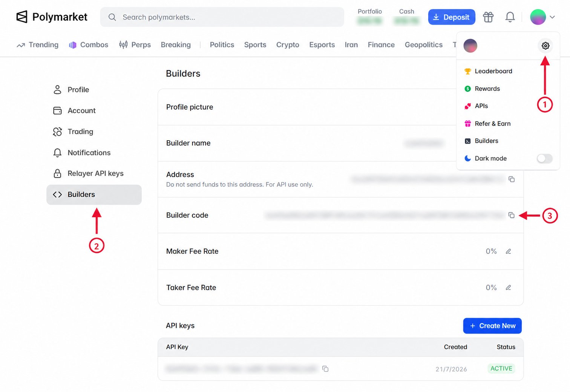Open the Finance category
This screenshot has width=570, height=392.
[381, 45]
